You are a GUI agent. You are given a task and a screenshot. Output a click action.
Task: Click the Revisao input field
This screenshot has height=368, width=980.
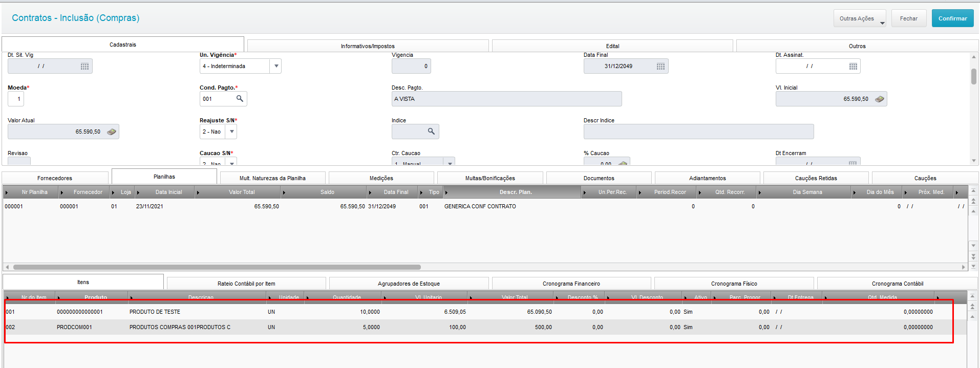[x=19, y=161]
